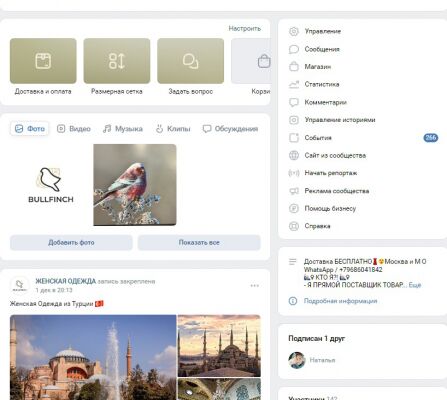447x400 pixels.
Task: Click the description lines icon beside Доставка БЕСПЛАТНО
Action: point(293,262)
